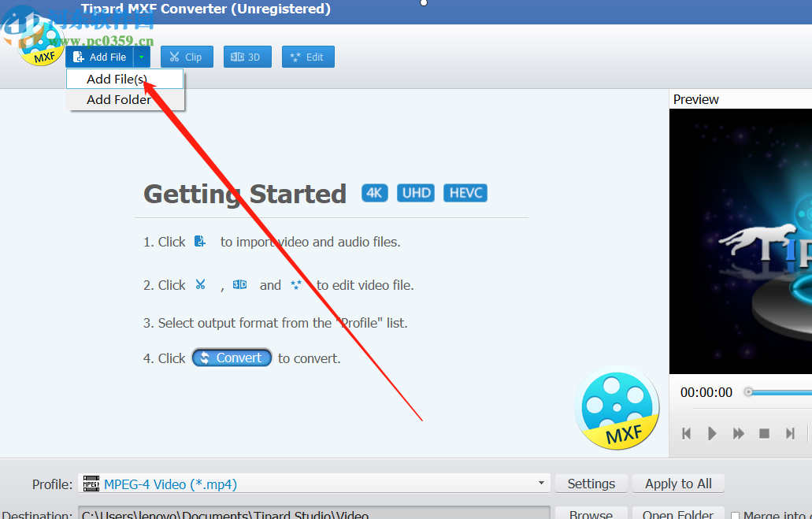Click the Convert button in Getting Started
This screenshot has width=812, height=519.
[232, 358]
